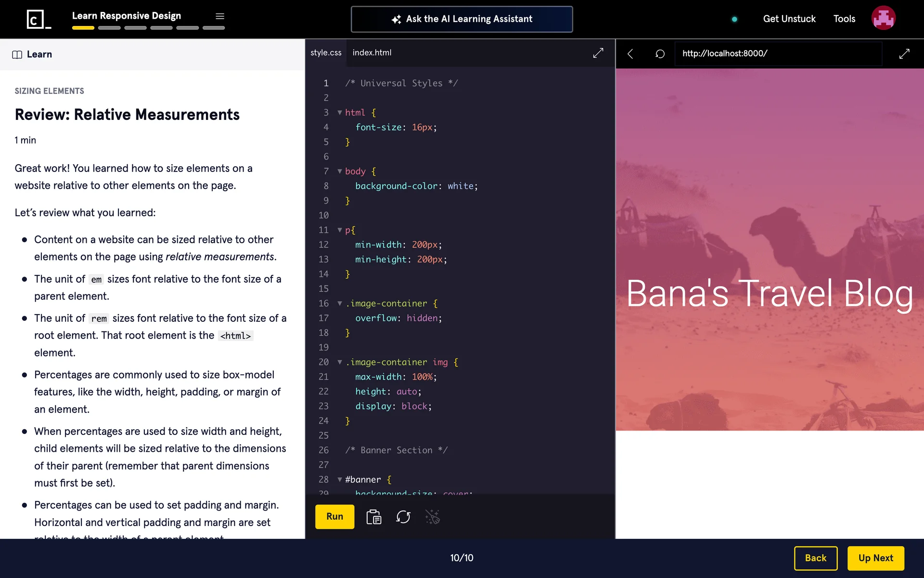Collapse the body rule fold arrow

(x=340, y=171)
